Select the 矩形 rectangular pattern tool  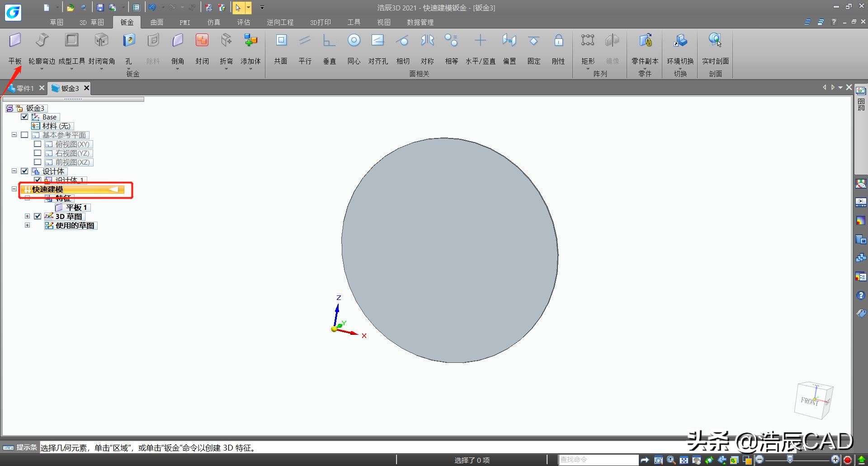coord(588,41)
